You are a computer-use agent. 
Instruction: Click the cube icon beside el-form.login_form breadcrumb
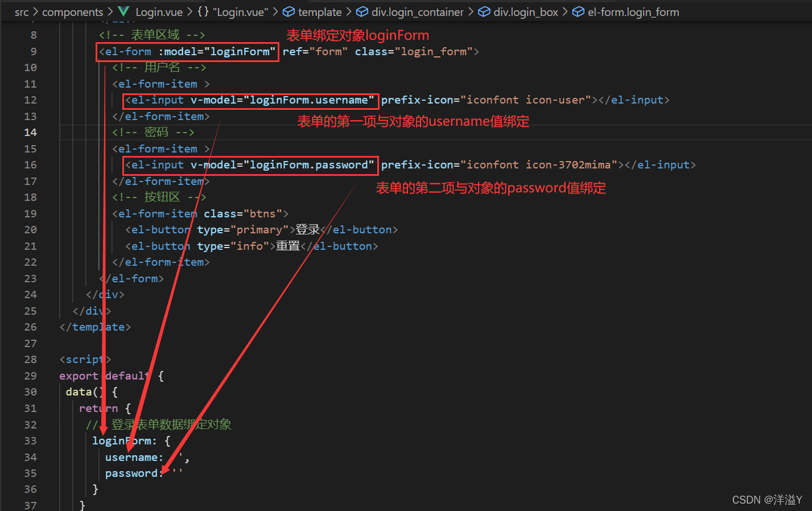point(578,11)
